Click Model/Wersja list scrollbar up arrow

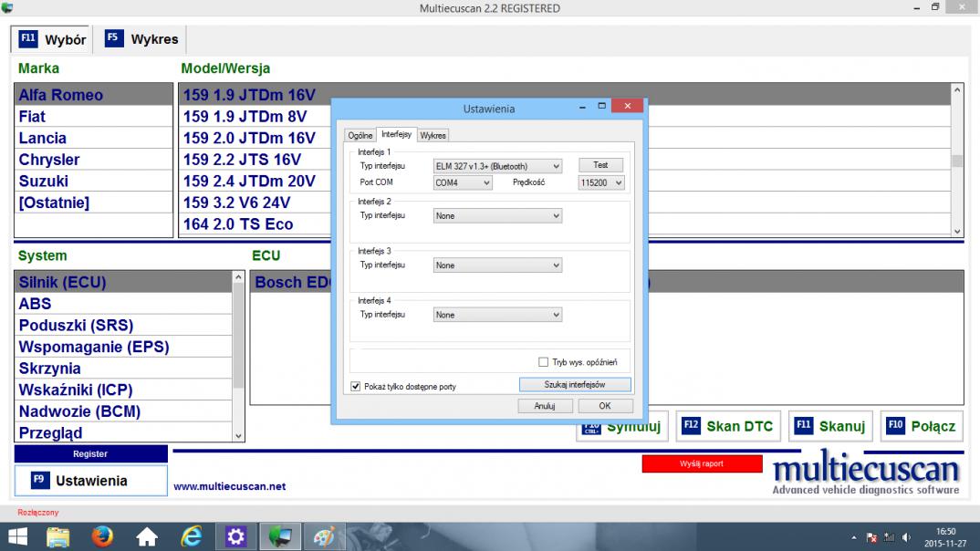[x=957, y=90]
